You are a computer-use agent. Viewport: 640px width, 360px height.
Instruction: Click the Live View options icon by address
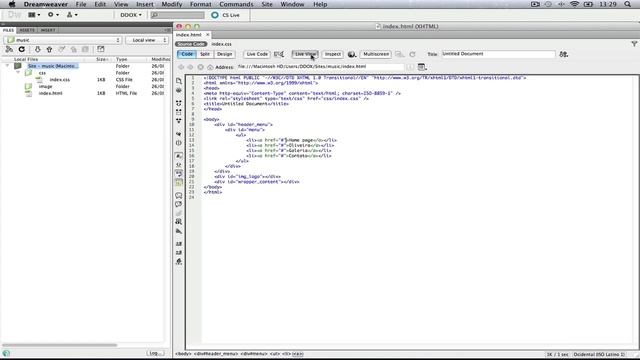pyautogui.click(x=422, y=67)
